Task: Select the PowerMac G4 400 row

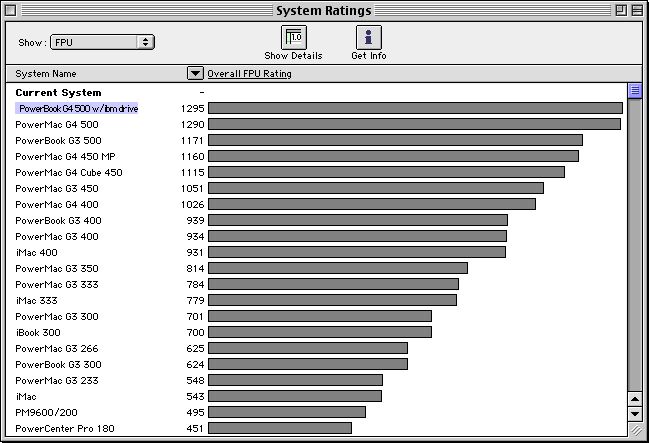Action: pyautogui.click(x=317, y=205)
